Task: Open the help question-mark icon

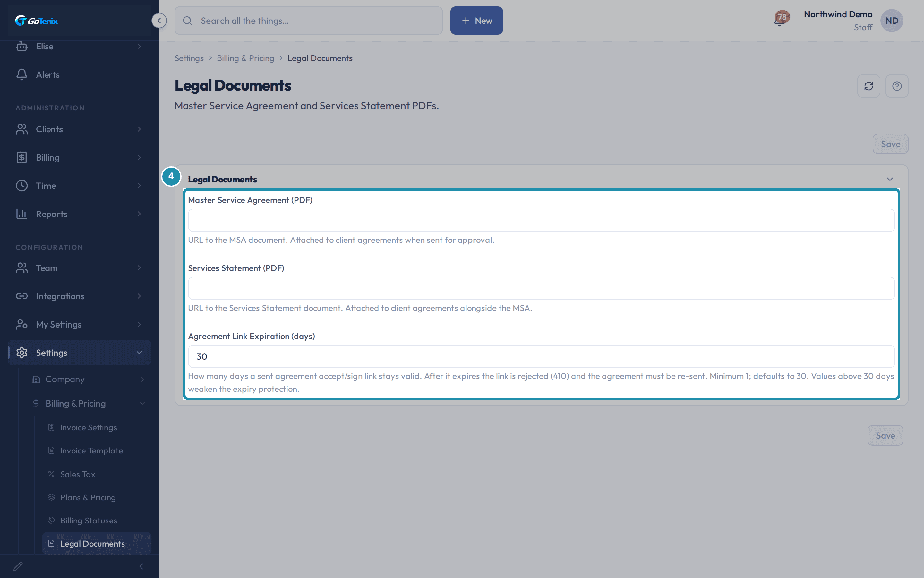Action: tap(897, 86)
